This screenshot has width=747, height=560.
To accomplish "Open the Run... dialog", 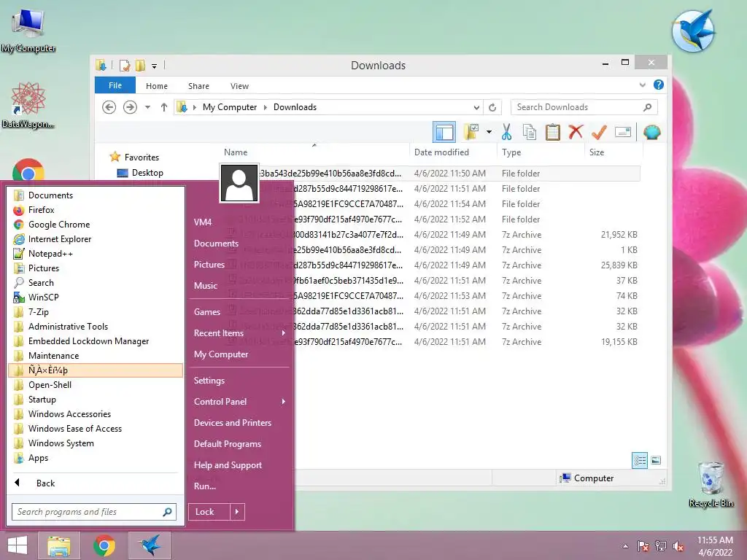I will click(x=205, y=486).
